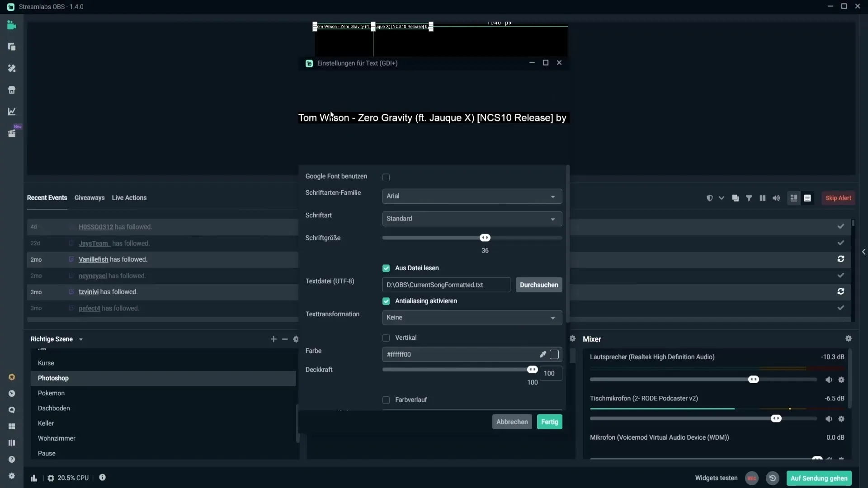Viewport: 868px width, 488px height.
Task: Open the Schriftarten-Familie Arial dropdown
Action: coord(472,196)
